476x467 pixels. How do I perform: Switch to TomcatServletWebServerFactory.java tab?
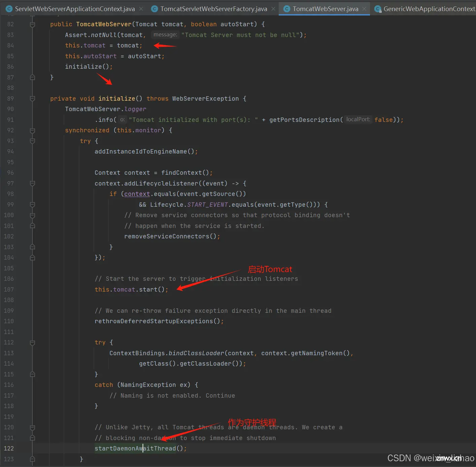[x=214, y=9]
